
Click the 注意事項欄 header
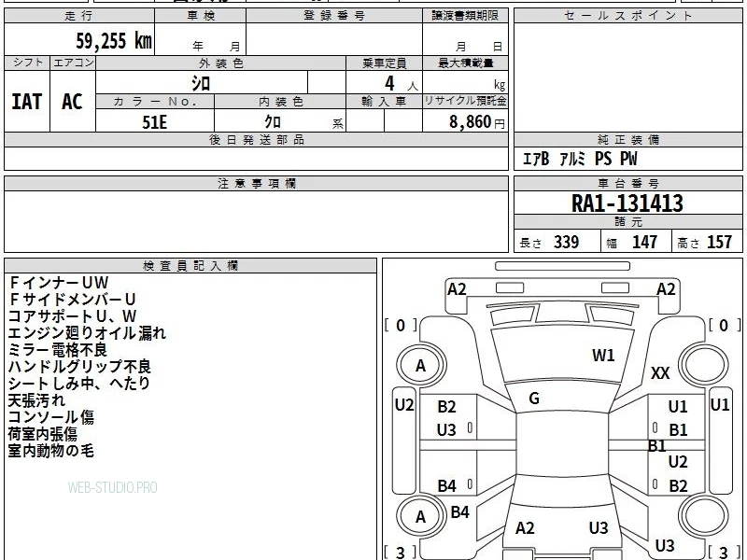tap(256, 184)
